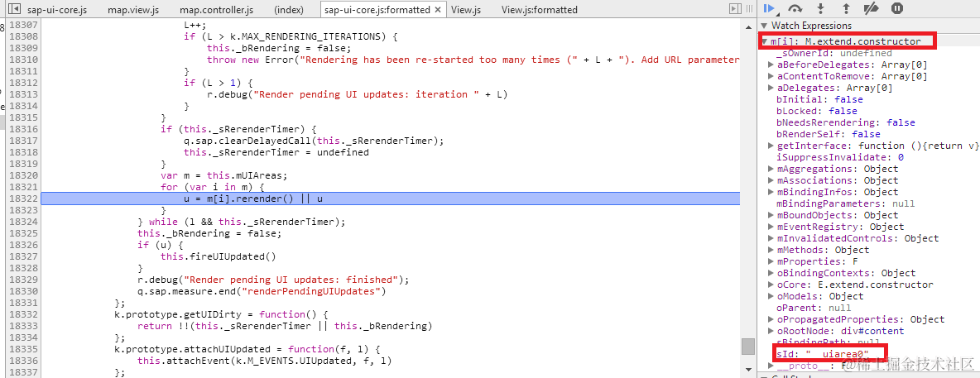Select the bInitial: false property

point(819,99)
